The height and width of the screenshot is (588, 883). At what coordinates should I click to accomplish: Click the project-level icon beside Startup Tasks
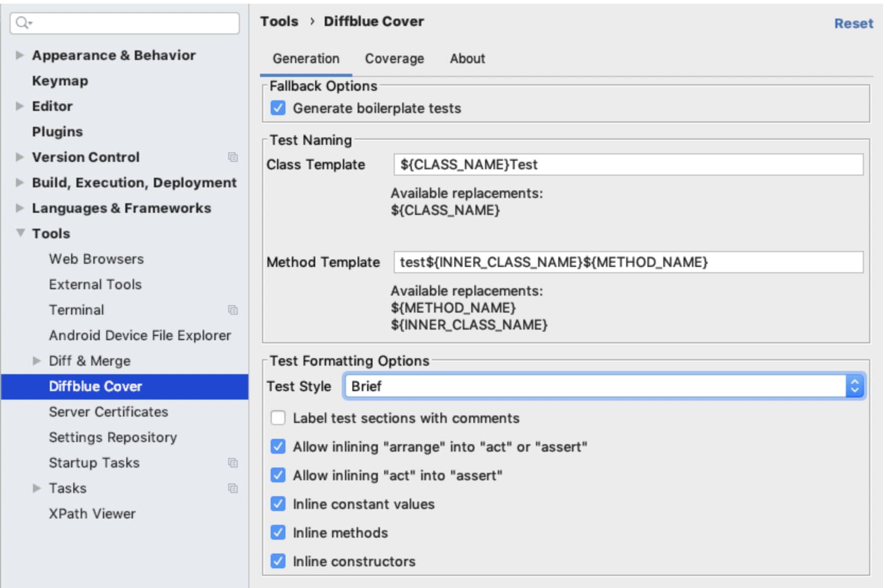(232, 463)
